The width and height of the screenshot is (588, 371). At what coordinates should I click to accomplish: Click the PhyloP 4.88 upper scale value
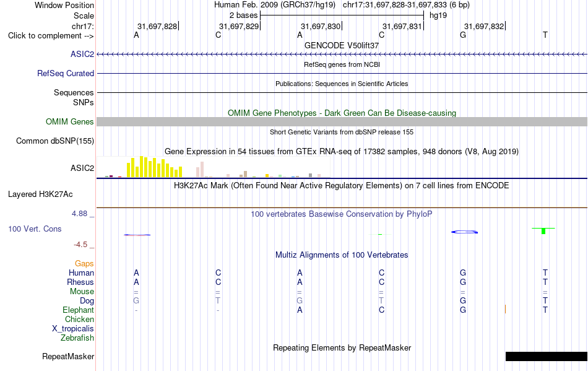pos(79,214)
